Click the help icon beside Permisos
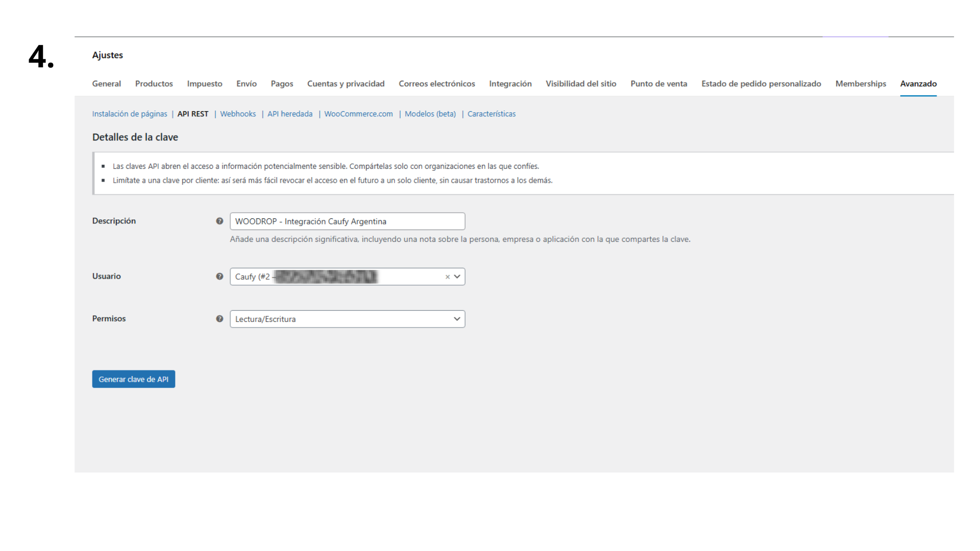This screenshot has height=551, width=980. pos(219,318)
